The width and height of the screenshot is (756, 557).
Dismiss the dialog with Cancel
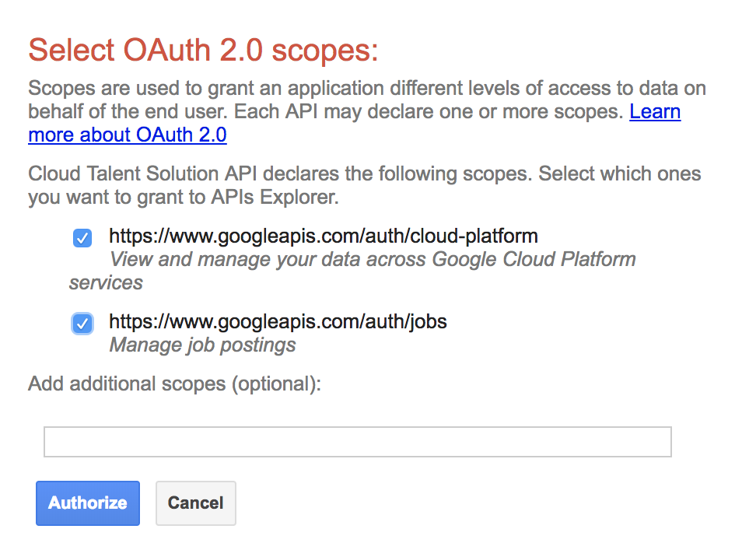click(195, 503)
